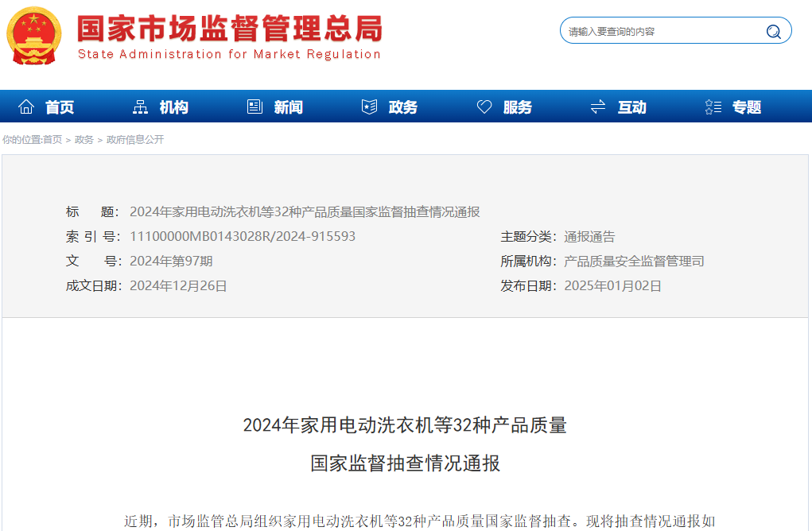
Task: Click the badge icon beside 政务
Action: coord(369,107)
